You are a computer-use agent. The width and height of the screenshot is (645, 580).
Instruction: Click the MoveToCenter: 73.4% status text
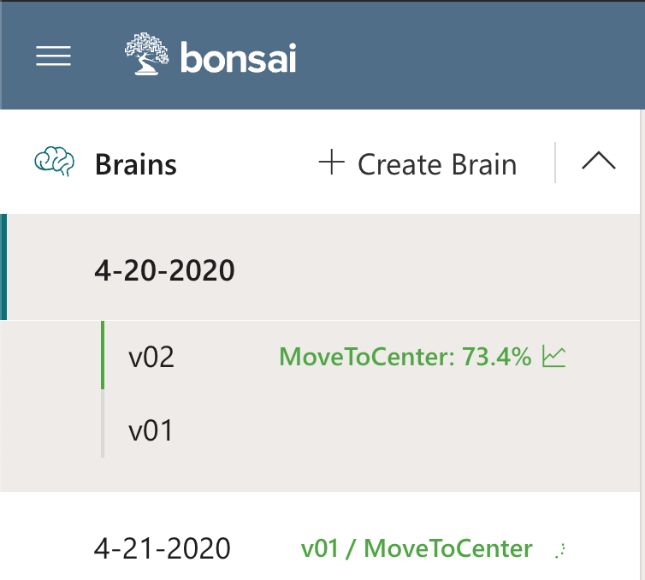pos(405,356)
